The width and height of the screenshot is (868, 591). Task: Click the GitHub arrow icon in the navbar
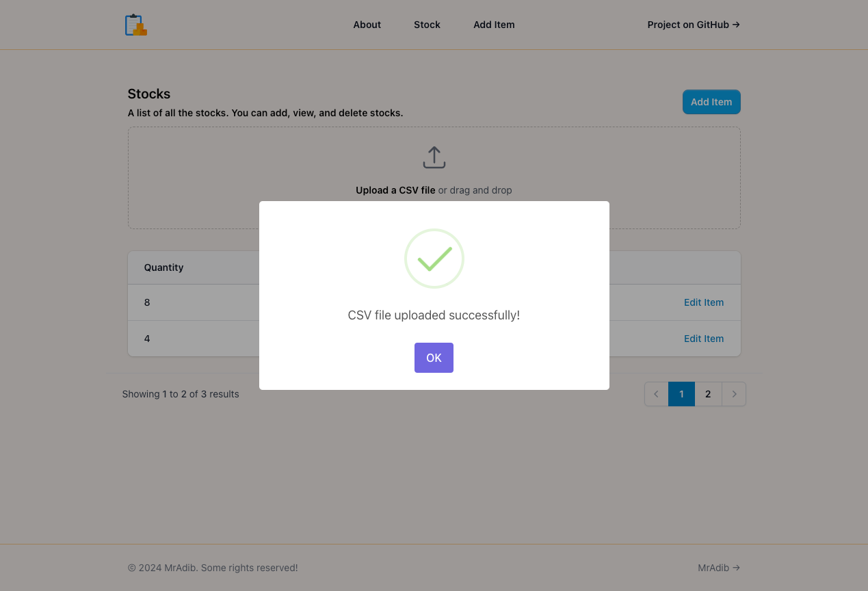pyautogui.click(x=736, y=24)
